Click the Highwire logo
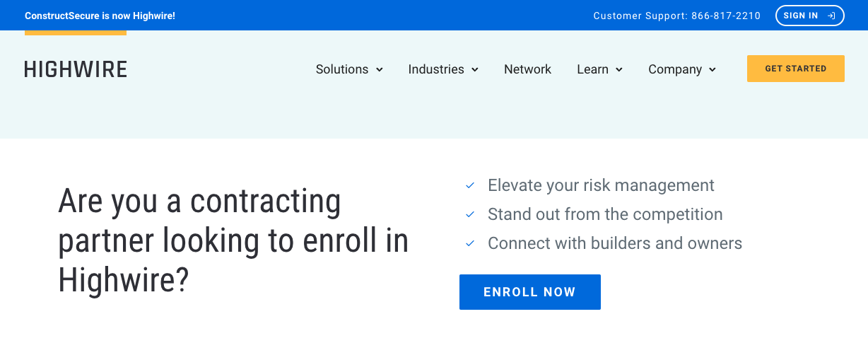The image size is (868, 343). click(x=76, y=69)
